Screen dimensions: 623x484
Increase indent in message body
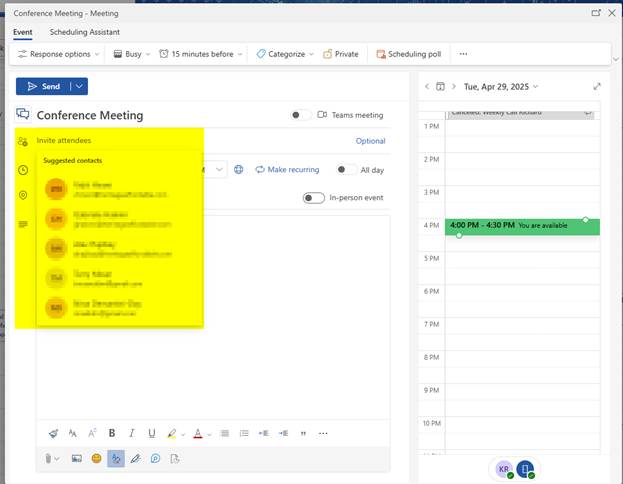click(283, 433)
